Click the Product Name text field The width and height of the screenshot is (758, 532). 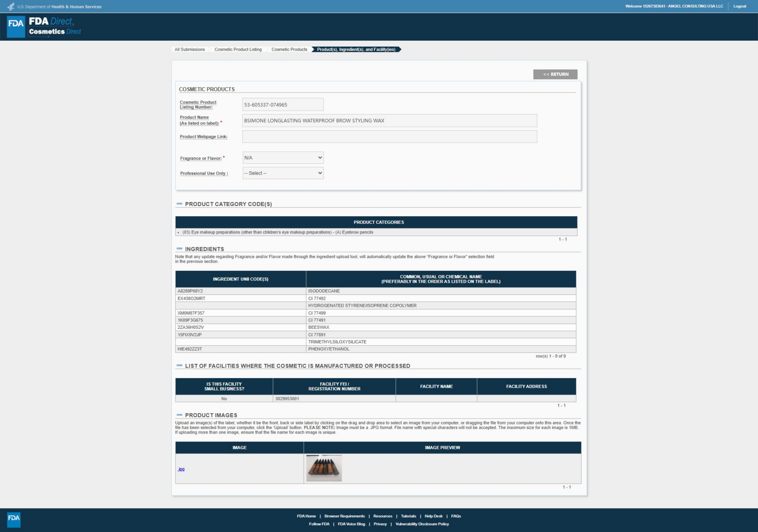pos(389,121)
